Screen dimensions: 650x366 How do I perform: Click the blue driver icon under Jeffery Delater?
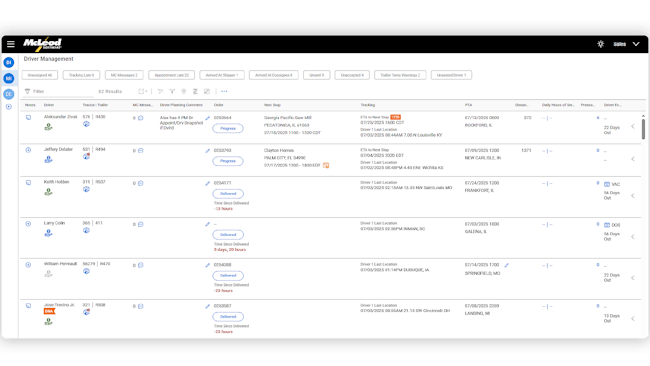pyautogui.click(x=49, y=159)
